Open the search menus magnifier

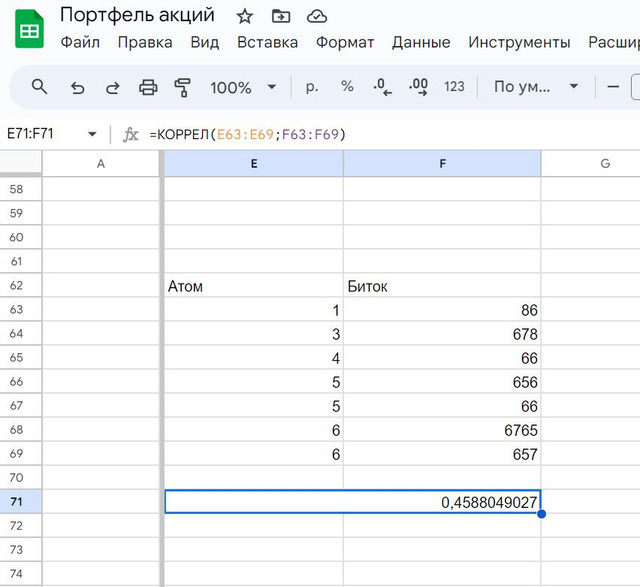40,87
